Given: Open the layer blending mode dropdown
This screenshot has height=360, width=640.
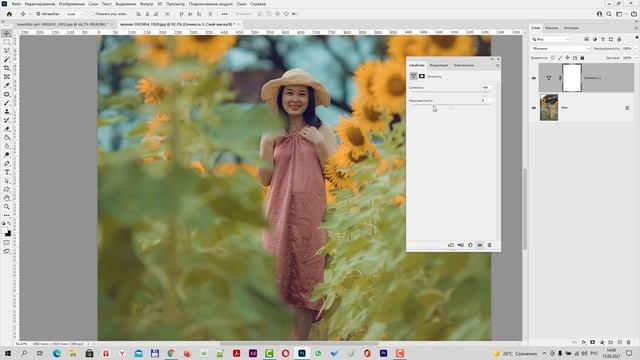Looking at the screenshot, I should [560, 49].
